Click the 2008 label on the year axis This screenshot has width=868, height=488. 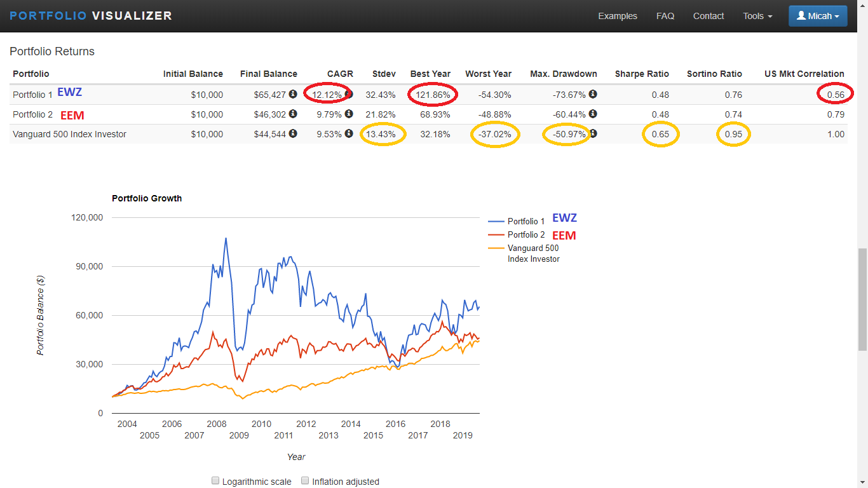click(x=217, y=424)
